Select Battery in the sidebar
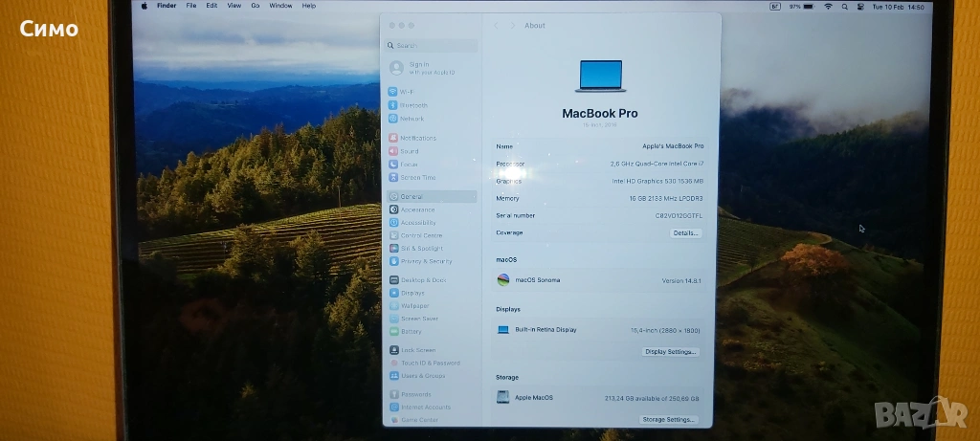The width and height of the screenshot is (980, 441). (411, 331)
